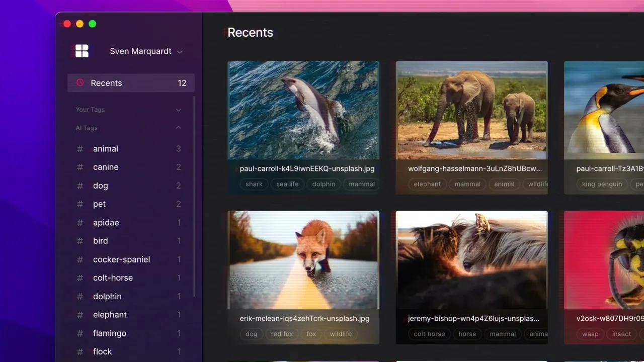Image resolution: width=644 pixels, height=362 pixels.
Task: Click wildlife chip under fox photo
Action: pos(341,334)
